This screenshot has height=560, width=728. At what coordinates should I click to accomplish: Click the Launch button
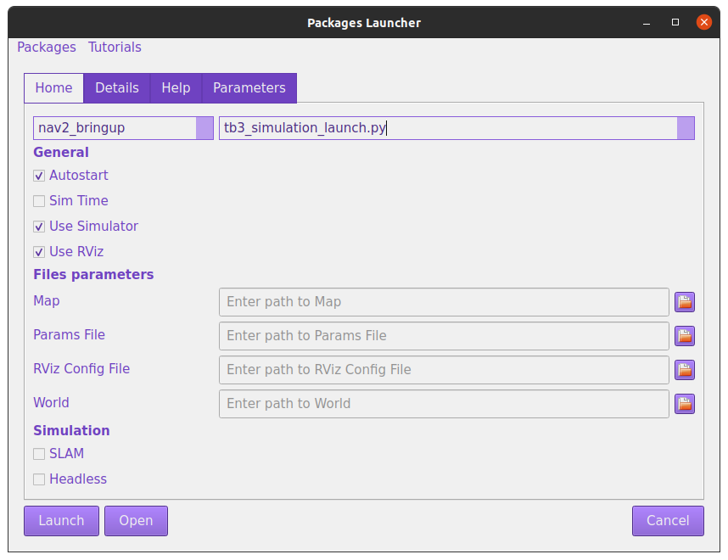click(61, 520)
